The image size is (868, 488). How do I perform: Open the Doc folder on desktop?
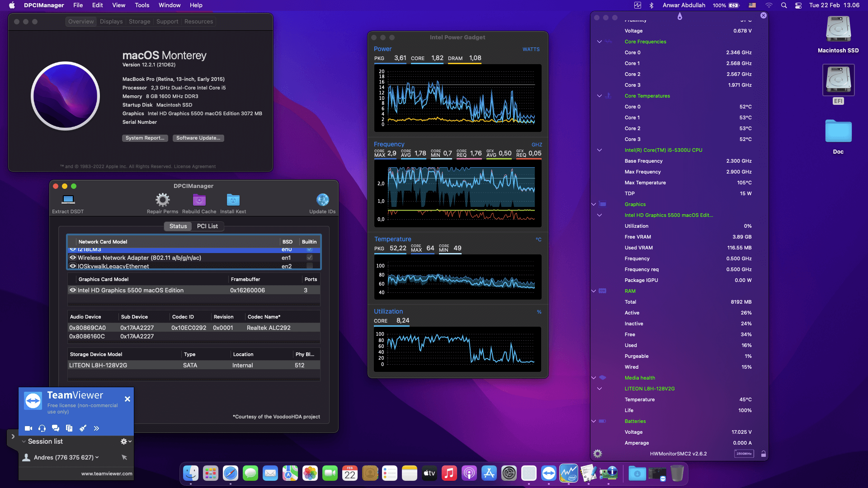pyautogui.click(x=838, y=131)
